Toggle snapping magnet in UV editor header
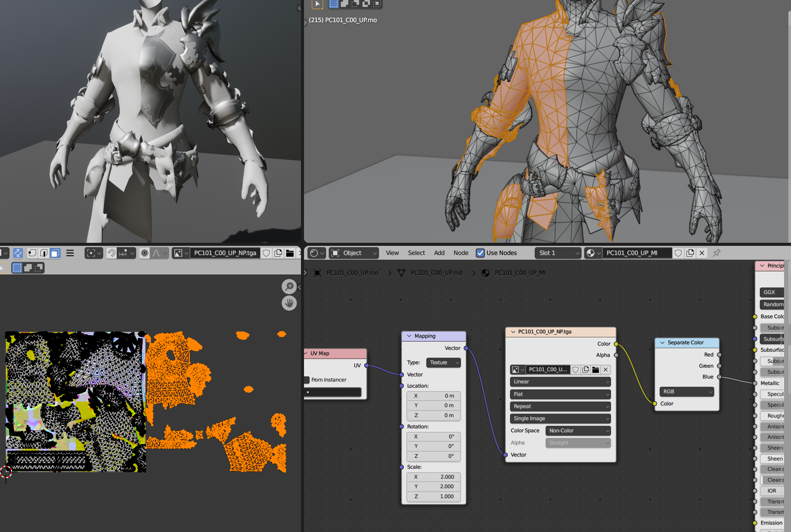The width and height of the screenshot is (791, 532). point(111,253)
